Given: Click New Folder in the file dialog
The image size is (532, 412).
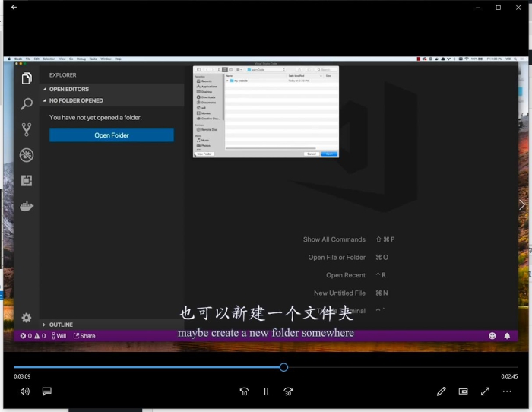Looking at the screenshot, I should coord(204,154).
